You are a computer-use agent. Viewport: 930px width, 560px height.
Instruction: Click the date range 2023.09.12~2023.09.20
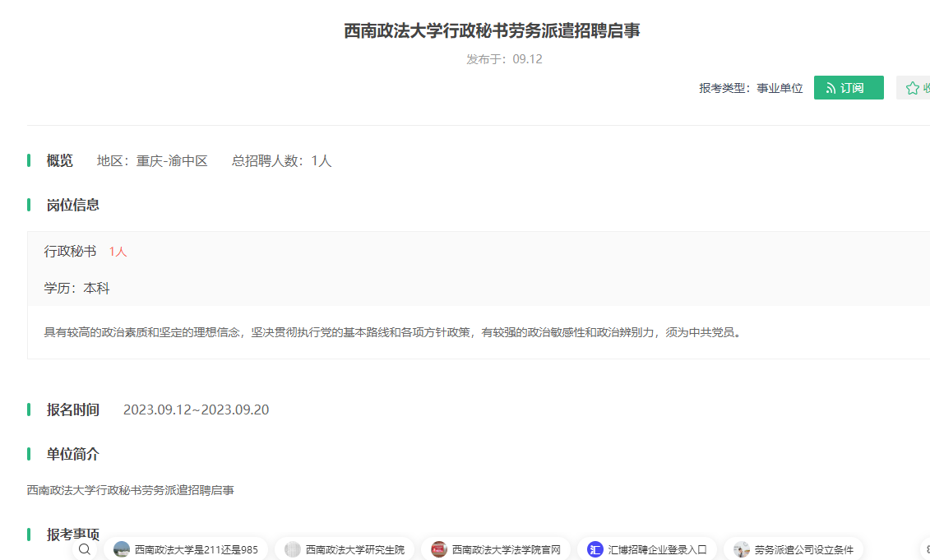click(197, 410)
